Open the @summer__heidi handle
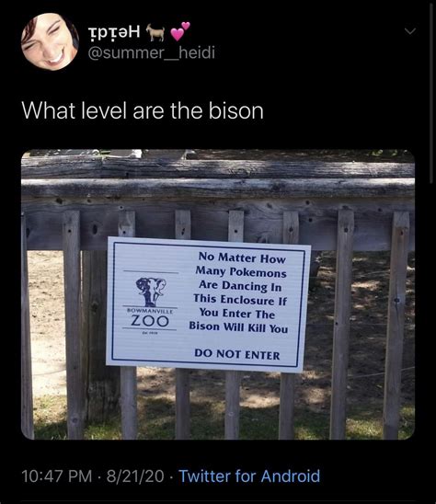Screen dimensions: 436x504 (x=151, y=52)
